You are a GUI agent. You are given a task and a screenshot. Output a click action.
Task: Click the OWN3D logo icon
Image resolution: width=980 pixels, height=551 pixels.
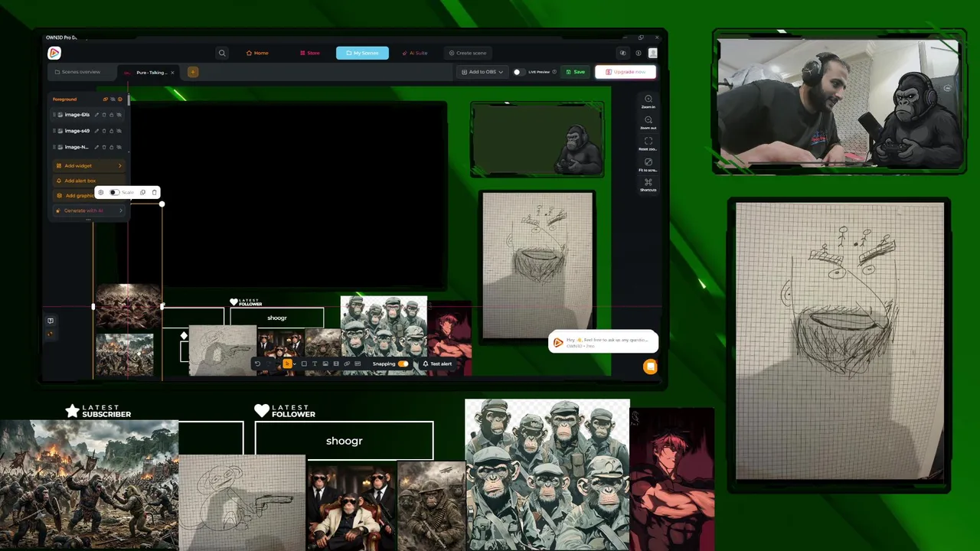coord(54,53)
